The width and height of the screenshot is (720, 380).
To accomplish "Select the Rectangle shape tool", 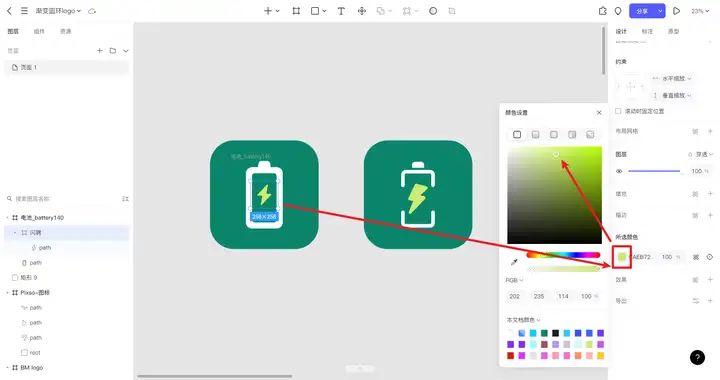I will (315, 11).
